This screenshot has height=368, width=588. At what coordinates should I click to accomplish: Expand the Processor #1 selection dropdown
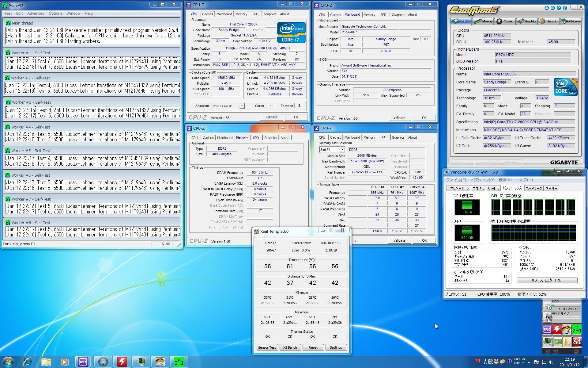point(242,106)
